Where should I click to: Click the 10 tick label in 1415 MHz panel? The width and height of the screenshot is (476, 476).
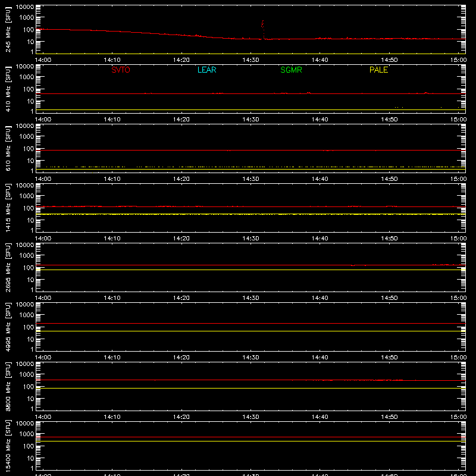click(x=30, y=220)
